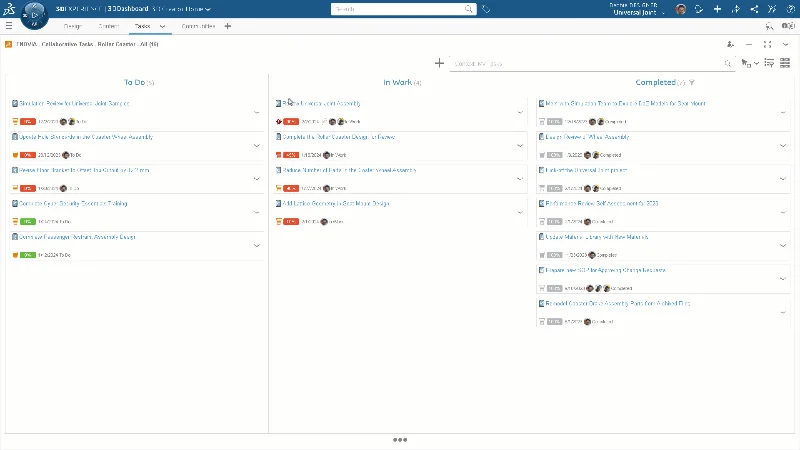Add a new dashboard tab
This screenshot has height=450, width=800.
[x=227, y=26]
